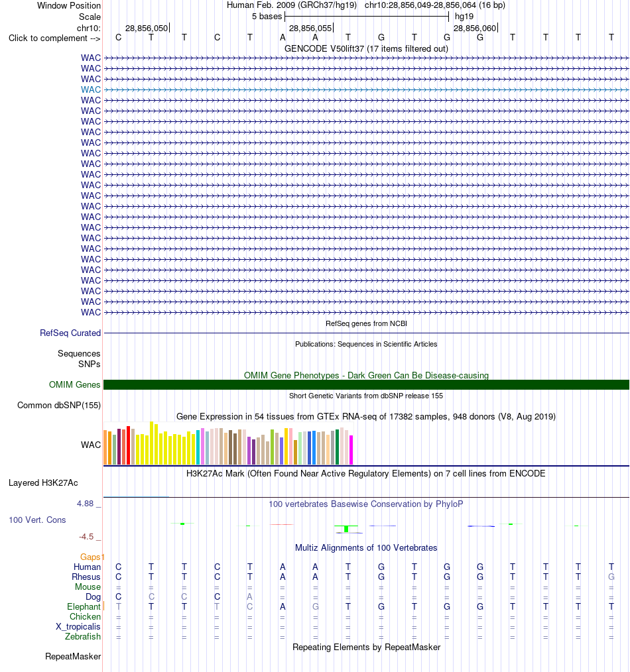Select the Common dbSNP(155) track label
630x672 pixels.
click(x=59, y=406)
